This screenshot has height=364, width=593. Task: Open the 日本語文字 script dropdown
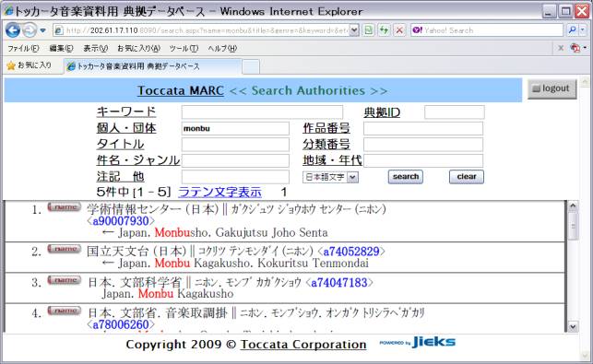pos(330,177)
